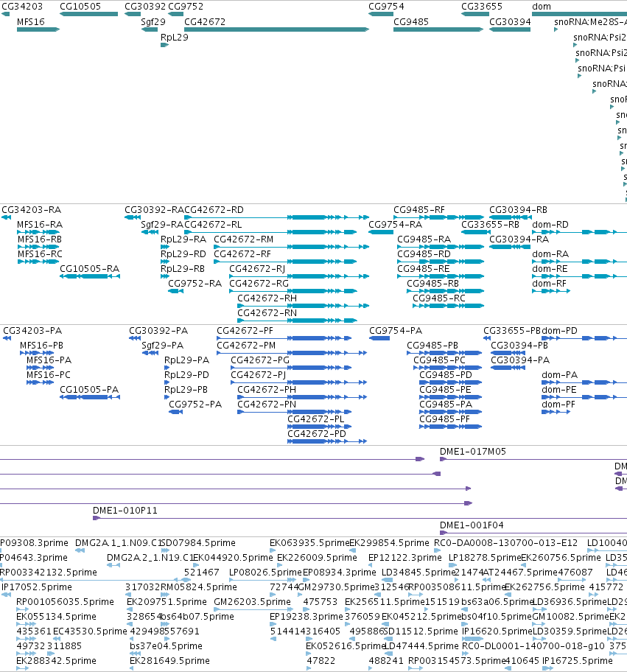
Task: Click the CG9754-PA protein label
Action: (396, 331)
